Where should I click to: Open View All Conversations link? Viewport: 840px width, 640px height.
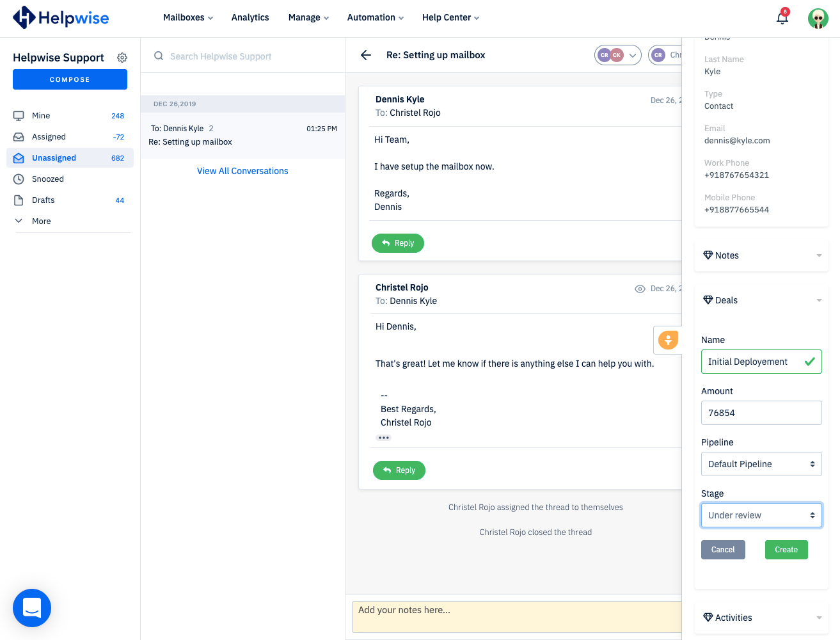pos(242,171)
